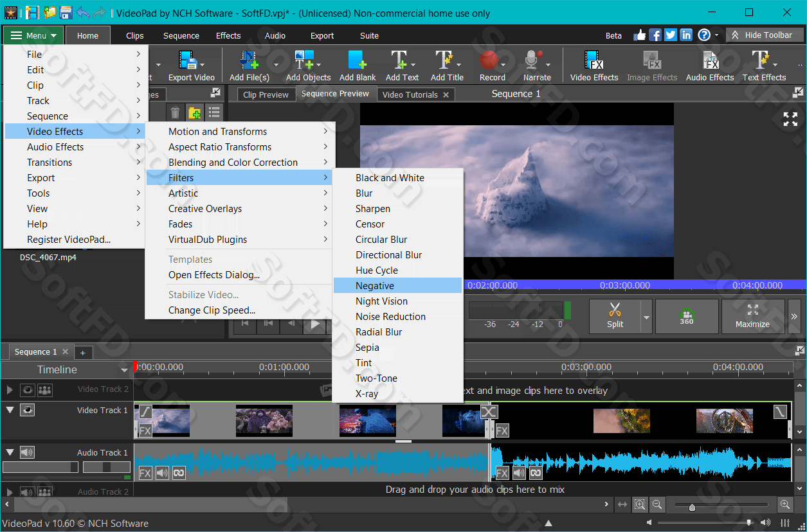Click the FX icon on the first audio clip
807x532 pixels.
[145, 473]
